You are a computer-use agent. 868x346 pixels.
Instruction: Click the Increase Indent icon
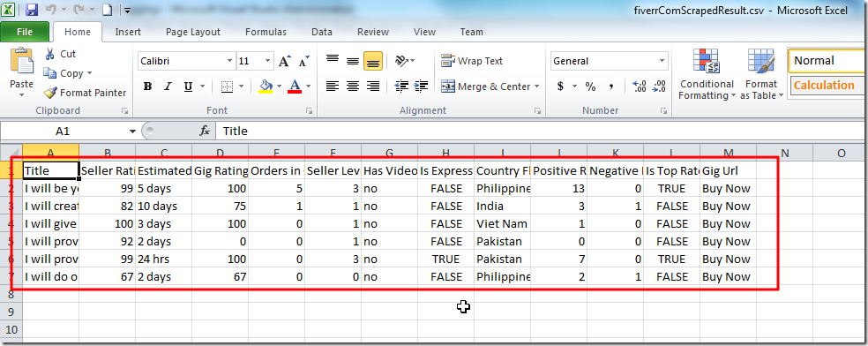(x=422, y=86)
